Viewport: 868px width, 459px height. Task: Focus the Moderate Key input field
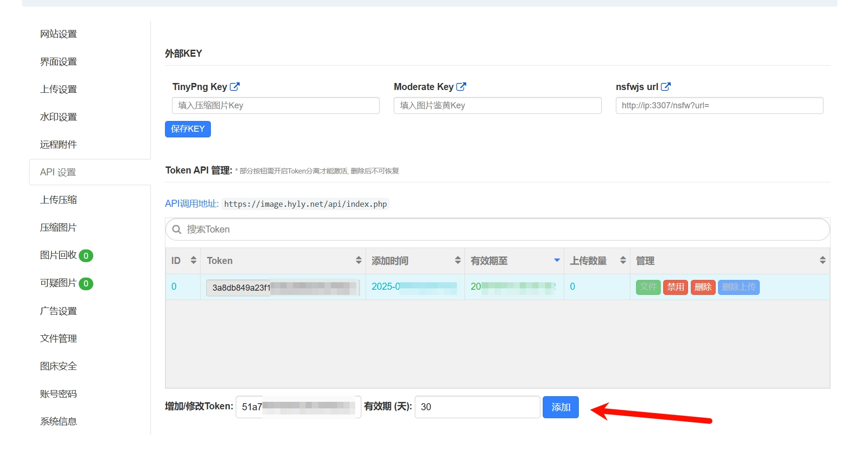497,105
